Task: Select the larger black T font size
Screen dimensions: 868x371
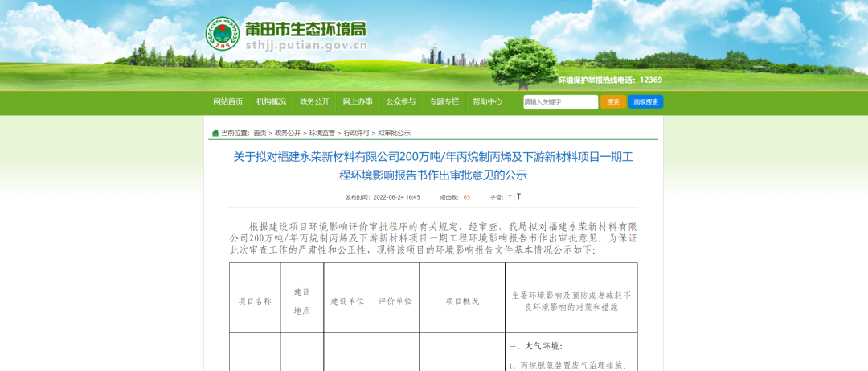Action: 518,196
